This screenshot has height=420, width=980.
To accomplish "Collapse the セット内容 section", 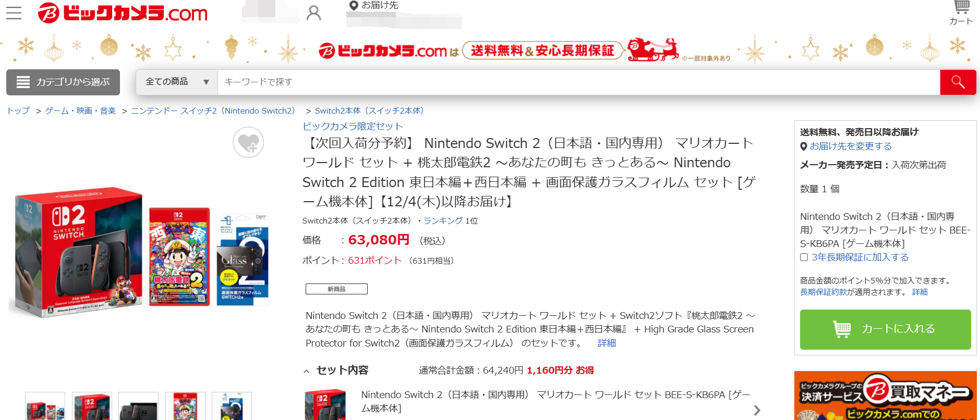I will point(306,371).
